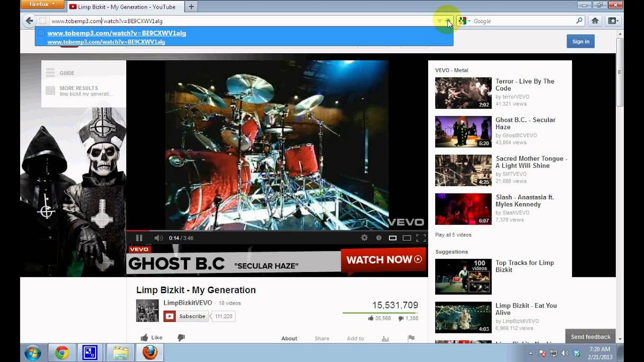This screenshot has width=644, height=362.
Task: Go back with browser back arrow
Action: [x=29, y=21]
